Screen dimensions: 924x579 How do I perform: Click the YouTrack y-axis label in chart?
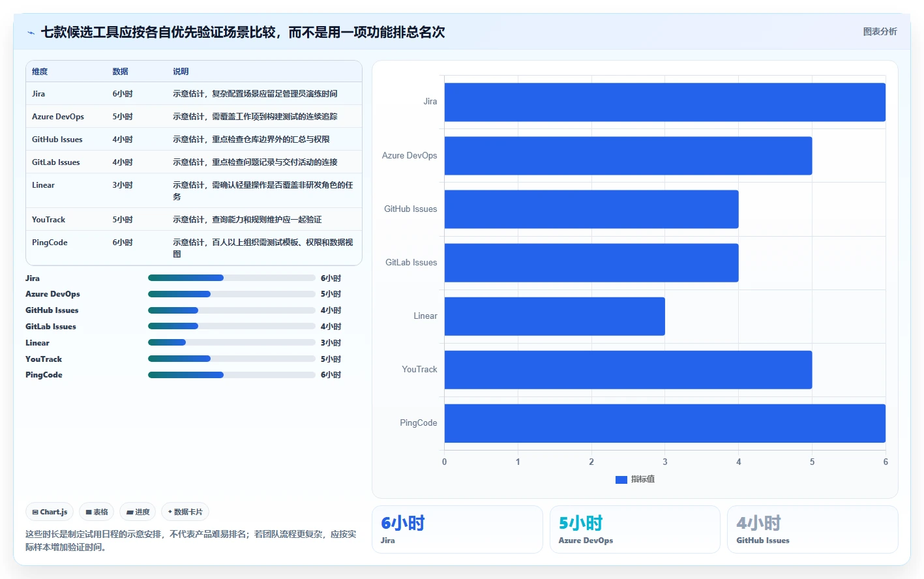(419, 370)
